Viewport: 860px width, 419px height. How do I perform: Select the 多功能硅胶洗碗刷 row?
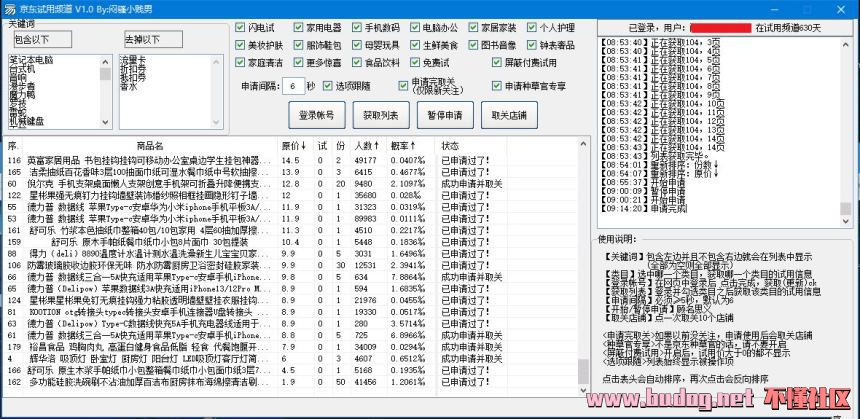coord(291,382)
